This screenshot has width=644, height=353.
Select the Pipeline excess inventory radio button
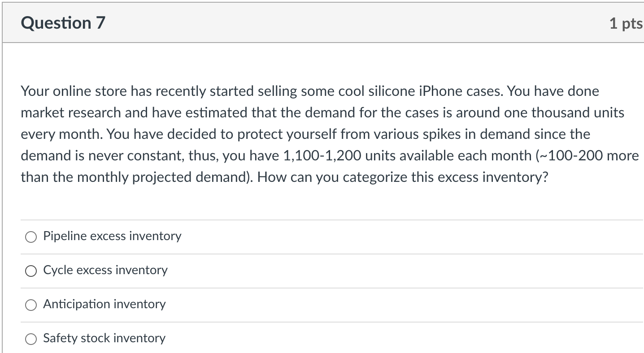30,237
